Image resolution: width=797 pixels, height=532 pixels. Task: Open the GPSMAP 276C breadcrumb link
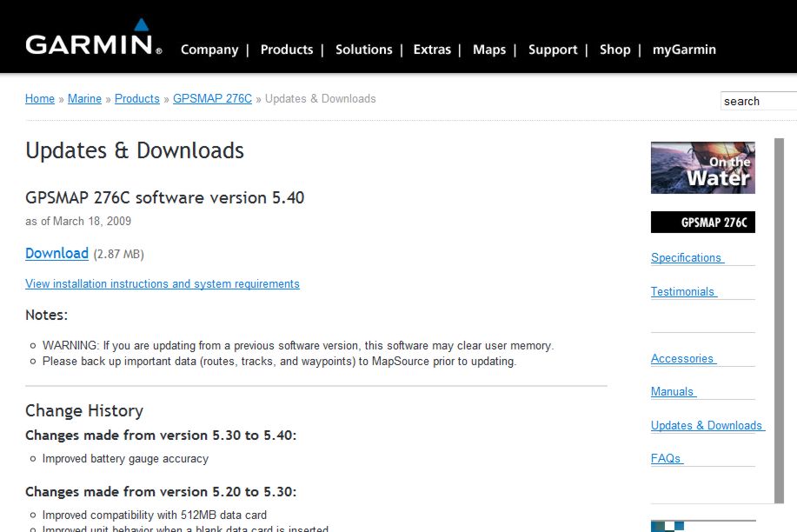(212, 99)
